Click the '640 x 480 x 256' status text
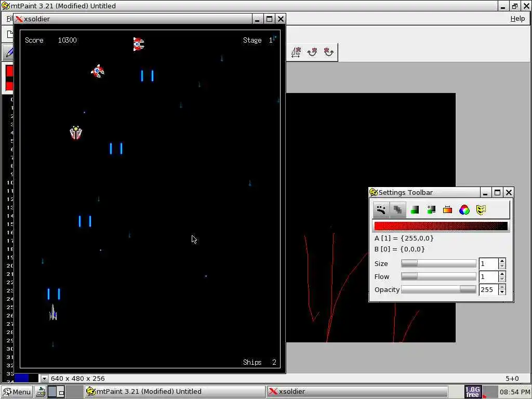The image size is (532, 399). [78, 378]
